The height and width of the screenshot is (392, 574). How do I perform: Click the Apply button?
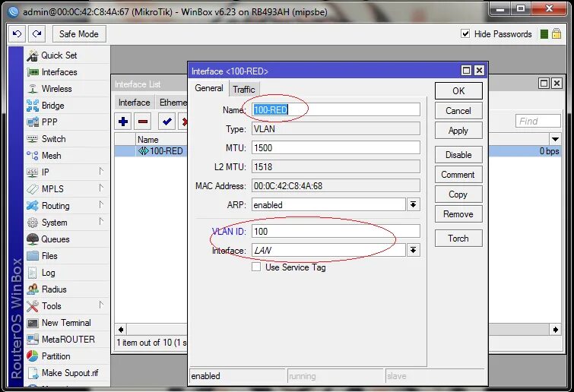pos(458,131)
